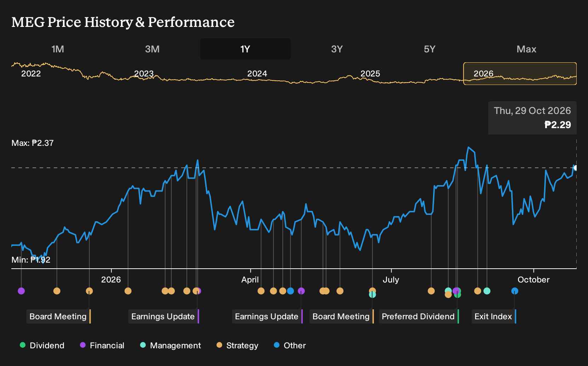Switch to the 3Y time range
This screenshot has width=588, height=366.
coord(337,49)
